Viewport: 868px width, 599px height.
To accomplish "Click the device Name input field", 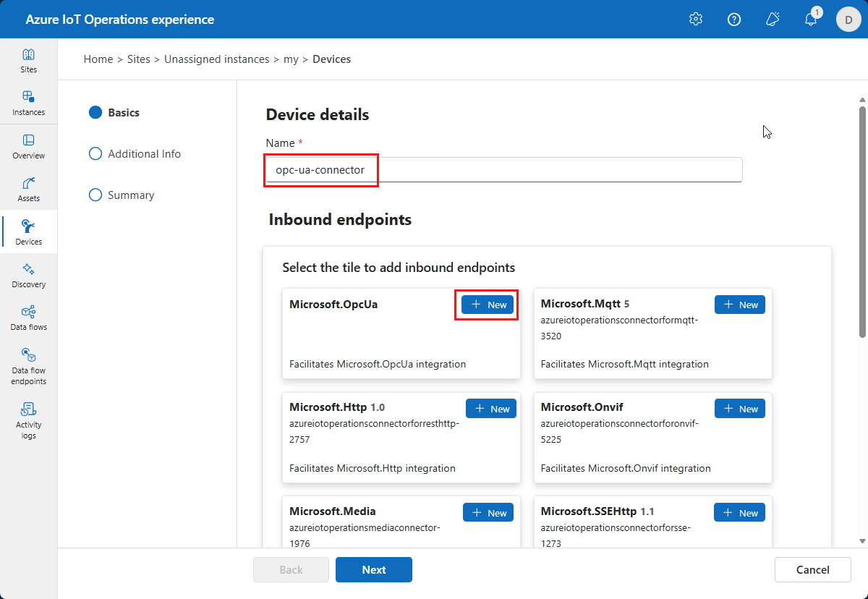I will point(503,170).
